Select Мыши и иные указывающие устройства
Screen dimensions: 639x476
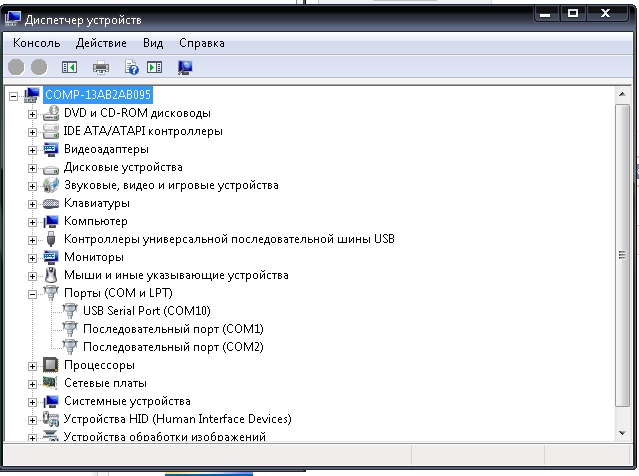coord(176,275)
